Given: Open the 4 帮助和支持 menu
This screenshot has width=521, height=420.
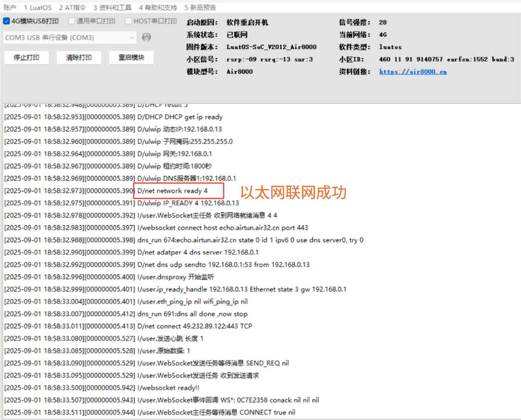Looking at the screenshot, I should point(158,7).
